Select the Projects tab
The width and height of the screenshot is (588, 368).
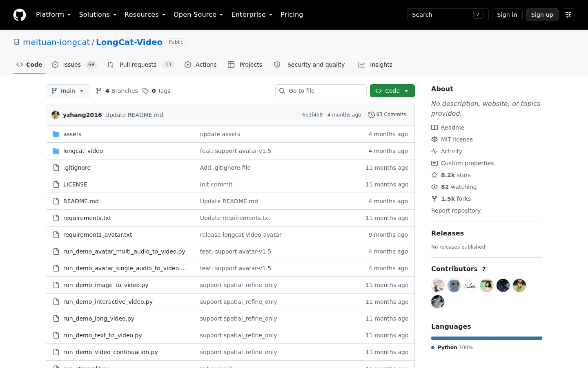click(245, 65)
